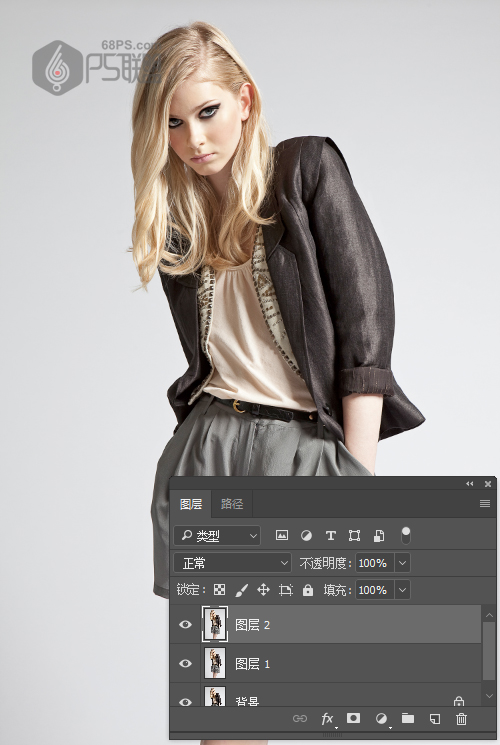This screenshot has height=745, width=500.
Task: Lock position move-arrows icon
Action: pyautogui.click(x=263, y=590)
